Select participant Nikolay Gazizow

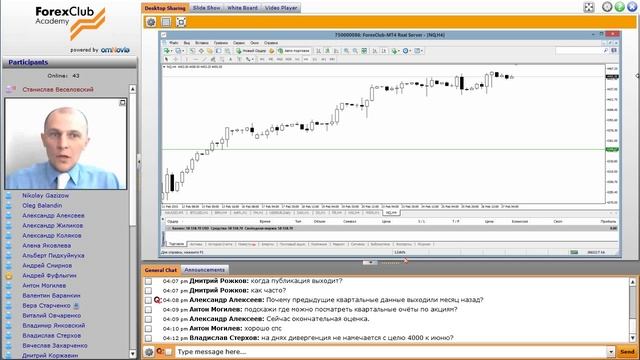click(x=45, y=196)
